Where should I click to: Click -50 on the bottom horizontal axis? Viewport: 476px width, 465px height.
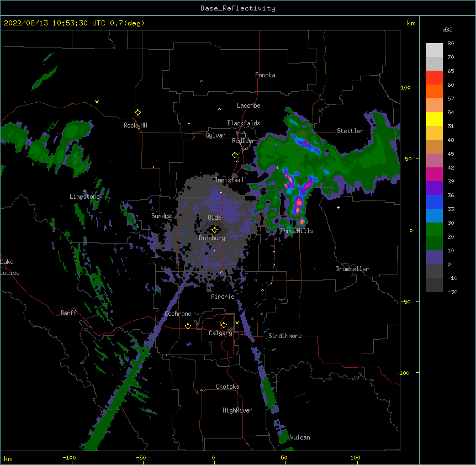[141, 457]
